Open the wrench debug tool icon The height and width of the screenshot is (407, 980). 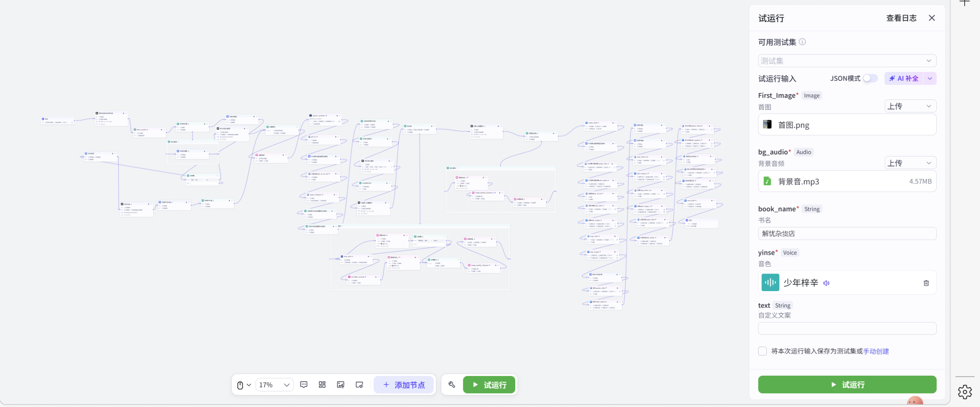point(452,384)
